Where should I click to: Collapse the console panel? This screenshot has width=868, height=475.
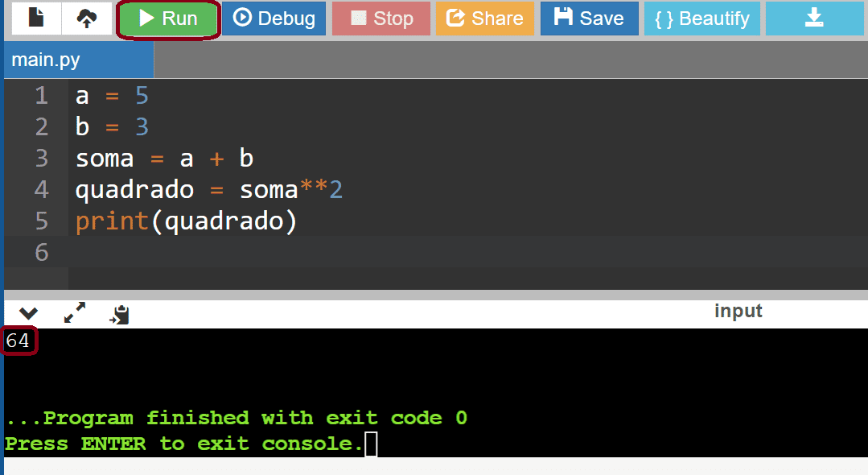point(29,312)
